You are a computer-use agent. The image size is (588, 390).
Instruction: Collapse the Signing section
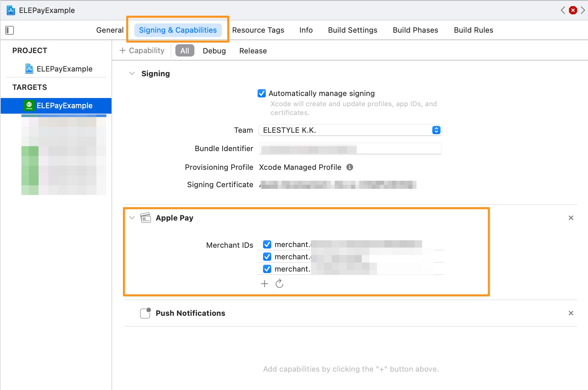[132, 74]
